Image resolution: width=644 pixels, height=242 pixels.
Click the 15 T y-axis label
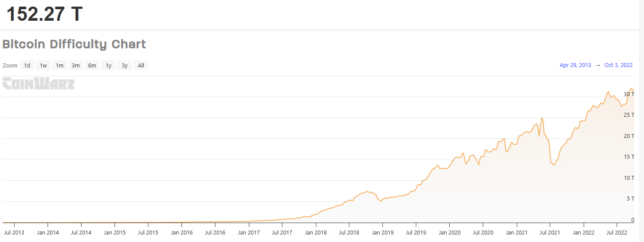pyautogui.click(x=629, y=157)
